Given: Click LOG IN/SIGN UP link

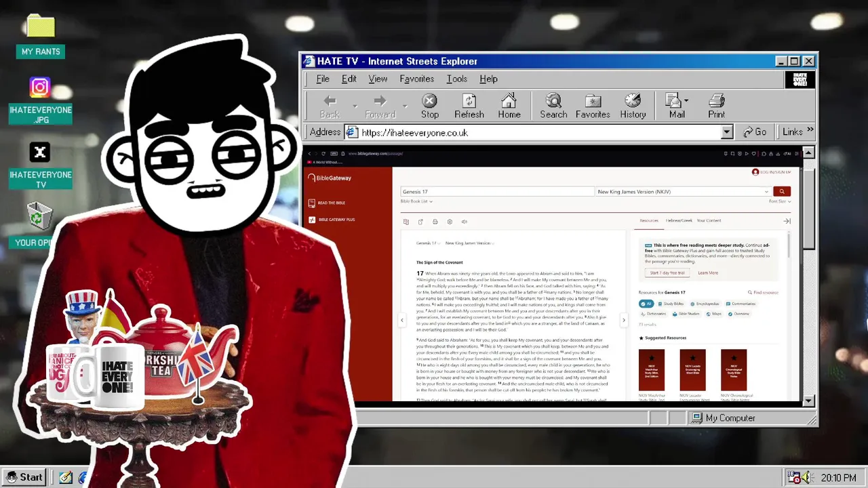Looking at the screenshot, I should coord(771,172).
